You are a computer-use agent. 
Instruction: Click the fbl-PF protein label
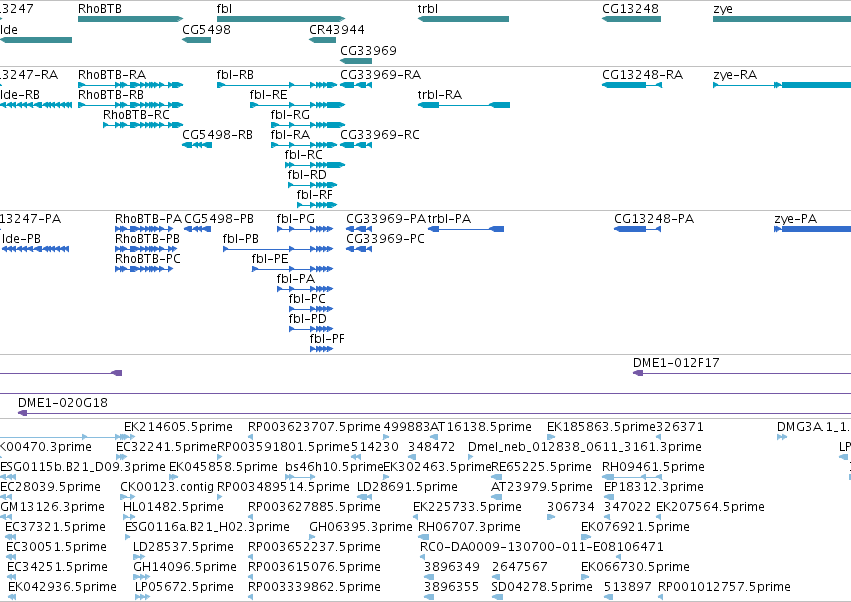click(327, 339)
